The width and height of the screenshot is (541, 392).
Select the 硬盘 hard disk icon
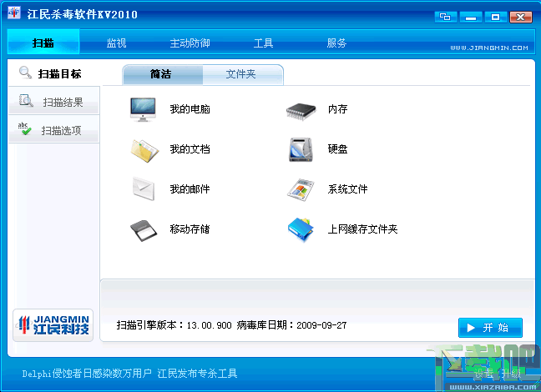click(x=301, y=149)
